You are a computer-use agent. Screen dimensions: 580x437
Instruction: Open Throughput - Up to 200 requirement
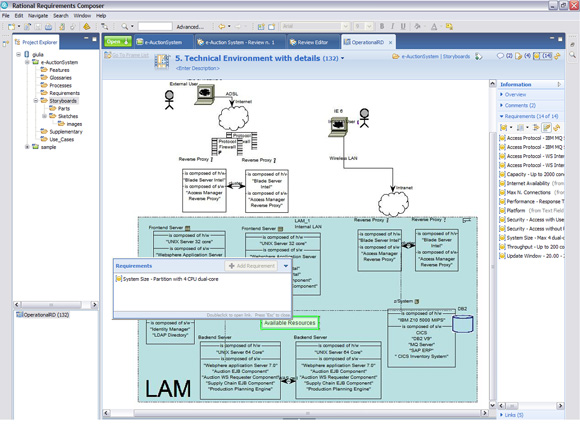click(x=532, y=247)
